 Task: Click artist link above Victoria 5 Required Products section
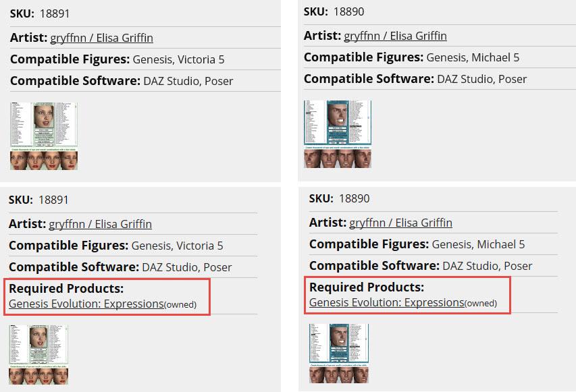click(100, 224)
